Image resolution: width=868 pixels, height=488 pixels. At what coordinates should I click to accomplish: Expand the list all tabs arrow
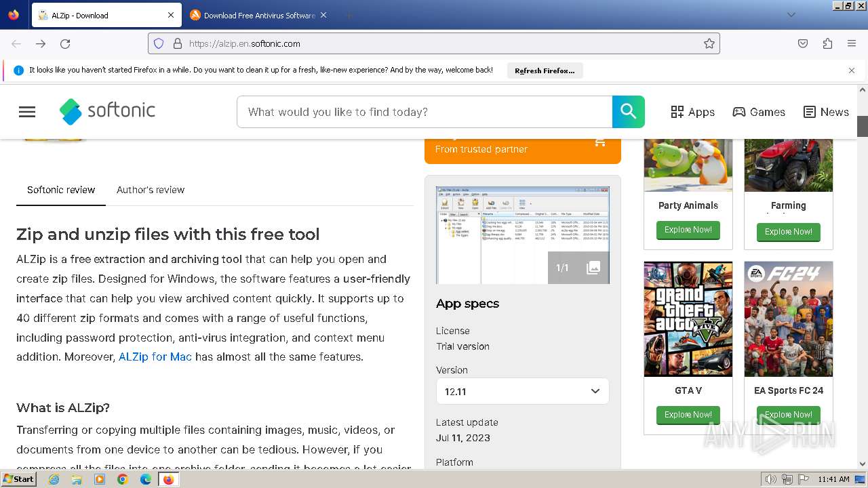(791, 15)
